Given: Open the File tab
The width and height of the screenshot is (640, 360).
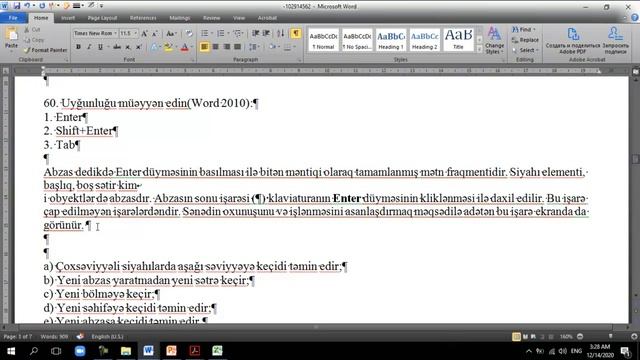Looking at the screenshot, I should tap(13, 18).
